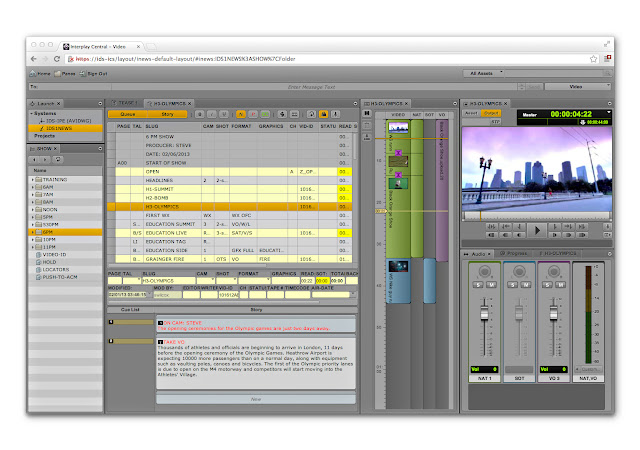Open the Custom audio meter dropdown
Viewport: 640px width, 450px height.
[588, 369]
